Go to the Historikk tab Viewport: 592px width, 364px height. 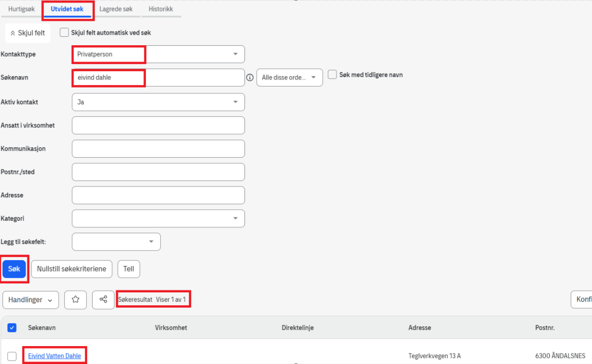point(161,9)
